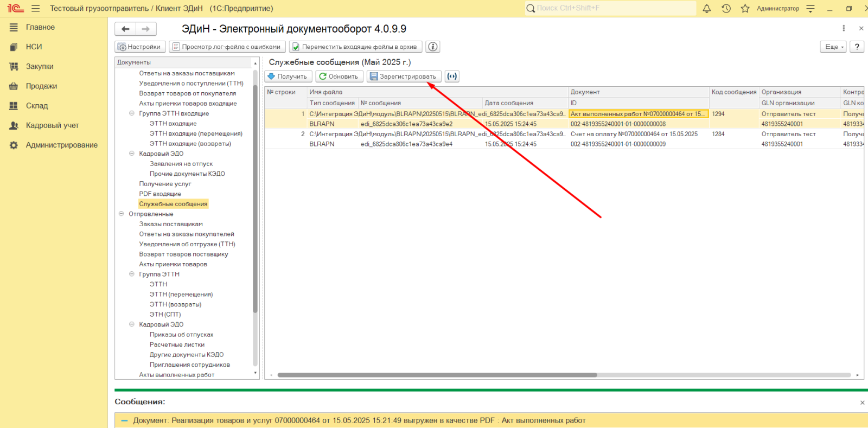Select Приглашения сотрудников
The image size is (868, 428).
point(190,365)
